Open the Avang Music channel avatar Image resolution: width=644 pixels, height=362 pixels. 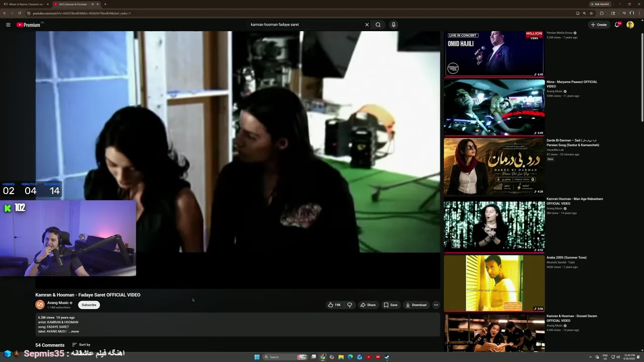click(40, 305)
